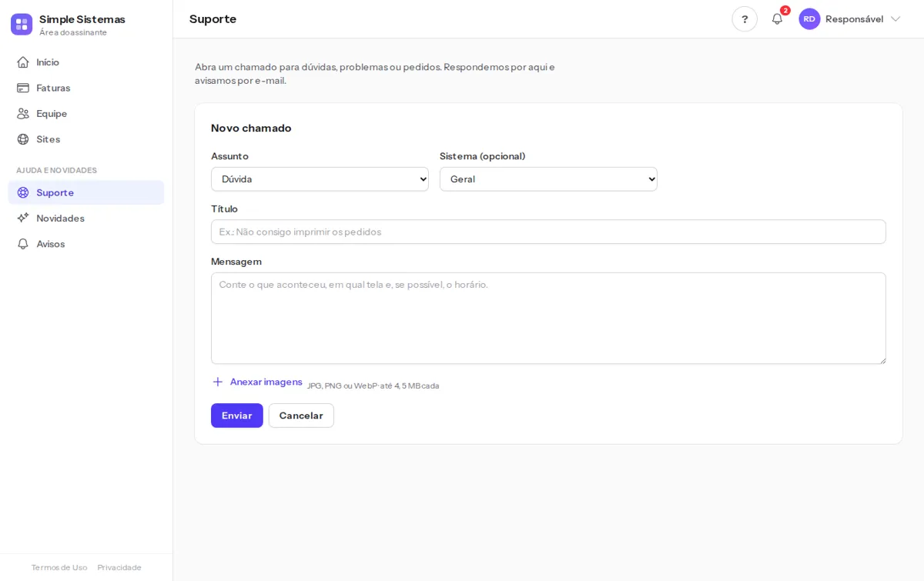Expand the Responsável account menu chevron
This screenshot has height=581, width=924.
coord(896,19)
